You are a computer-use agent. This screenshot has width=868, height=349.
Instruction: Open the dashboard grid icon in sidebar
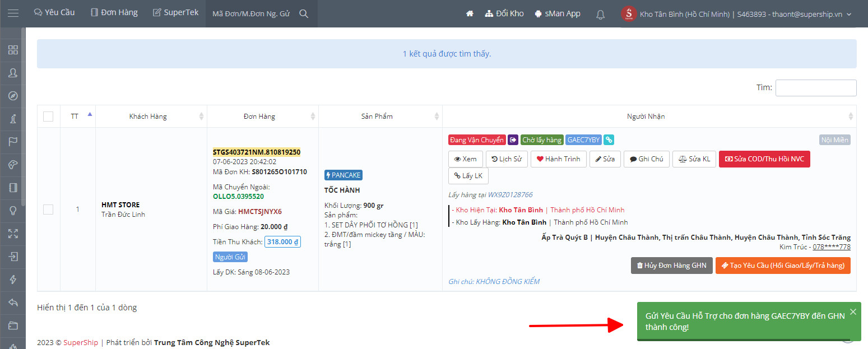tap(13, 50)
